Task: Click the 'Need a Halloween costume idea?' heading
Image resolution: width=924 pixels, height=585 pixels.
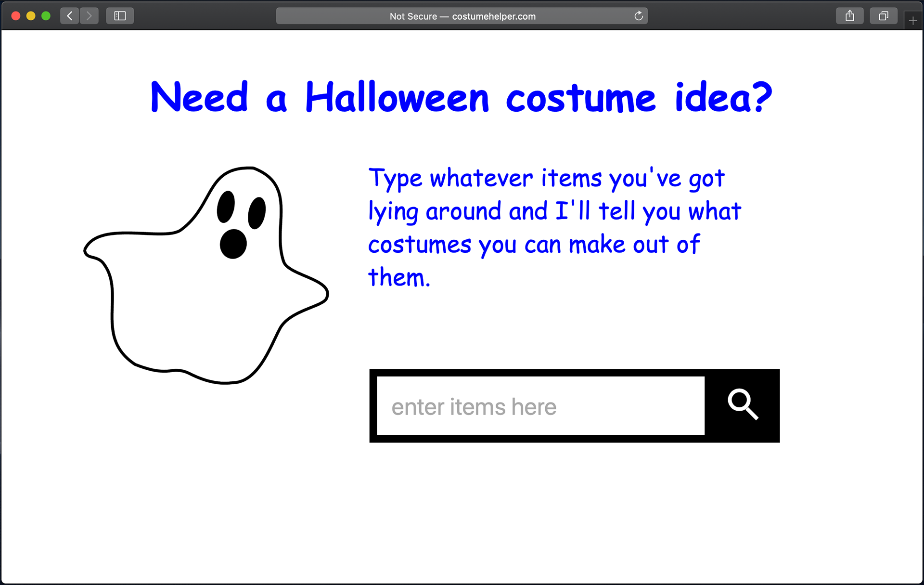Action: click(461, 98)
